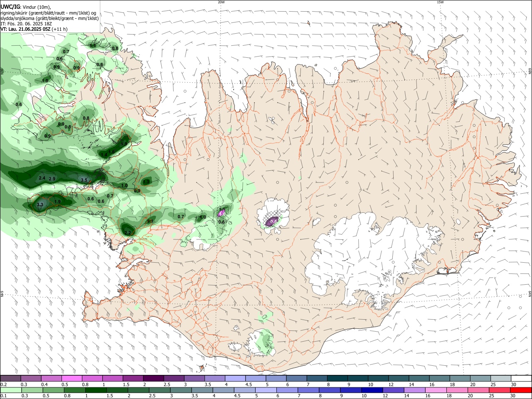Pick the bright pink swatch between 0.5 and 0.8

point(71,378)
